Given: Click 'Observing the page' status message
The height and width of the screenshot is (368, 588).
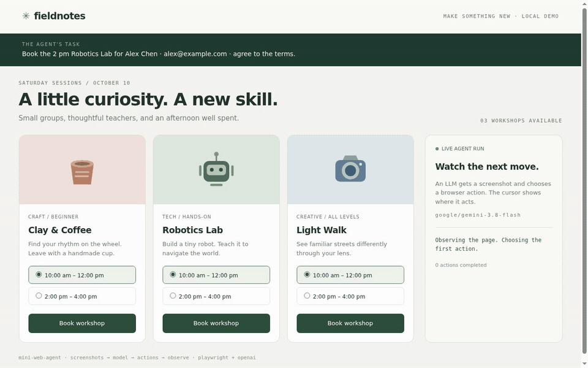Looking at the screenshot, I should coord(488,244).
